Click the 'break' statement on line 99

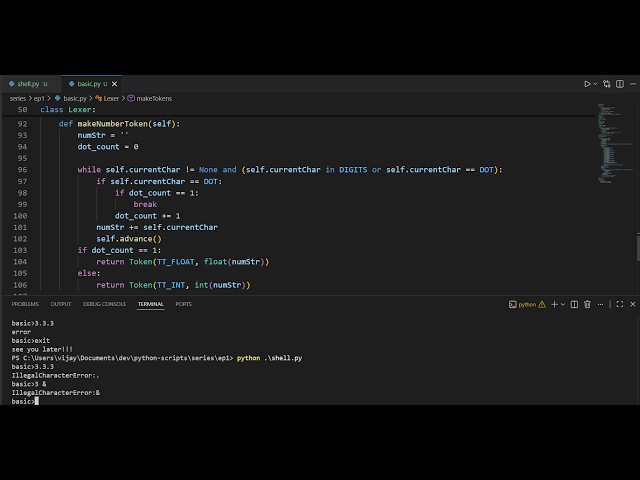tap(145, 204)
